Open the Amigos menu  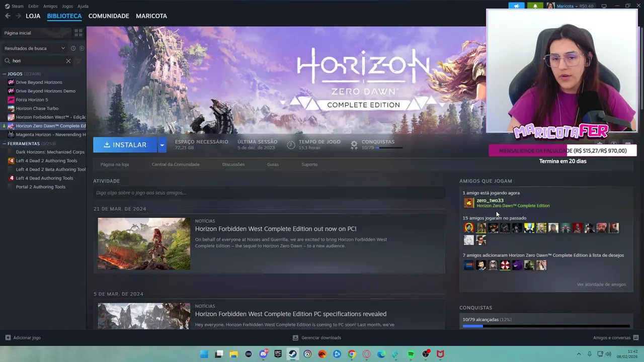pos(50,6)
